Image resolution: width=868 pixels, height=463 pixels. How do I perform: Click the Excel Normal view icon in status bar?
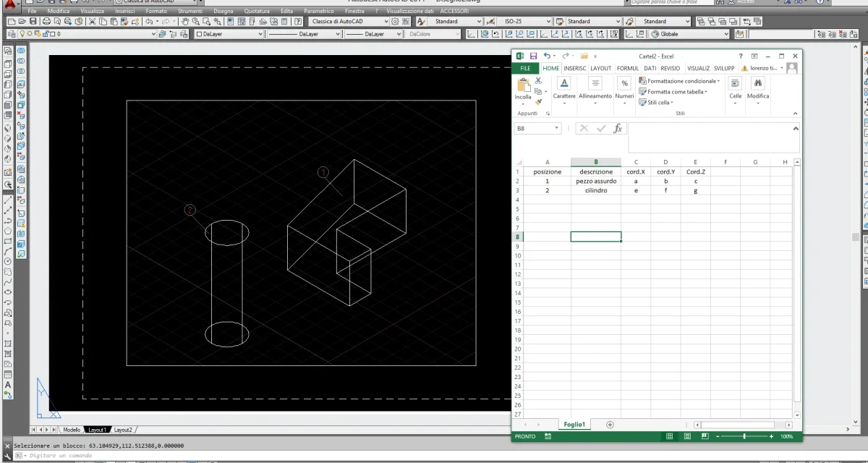click(669, 436)
